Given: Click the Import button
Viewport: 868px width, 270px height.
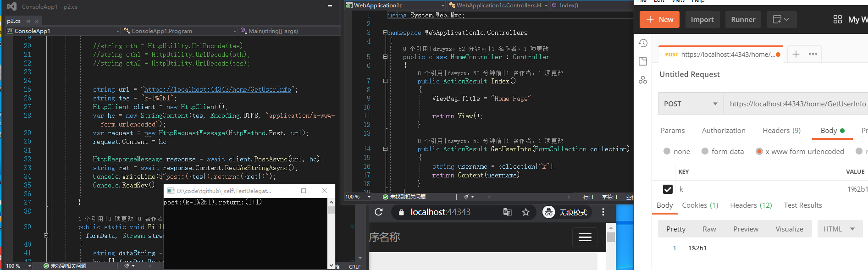Looking at the screenshot, I should tap(702, 19).
